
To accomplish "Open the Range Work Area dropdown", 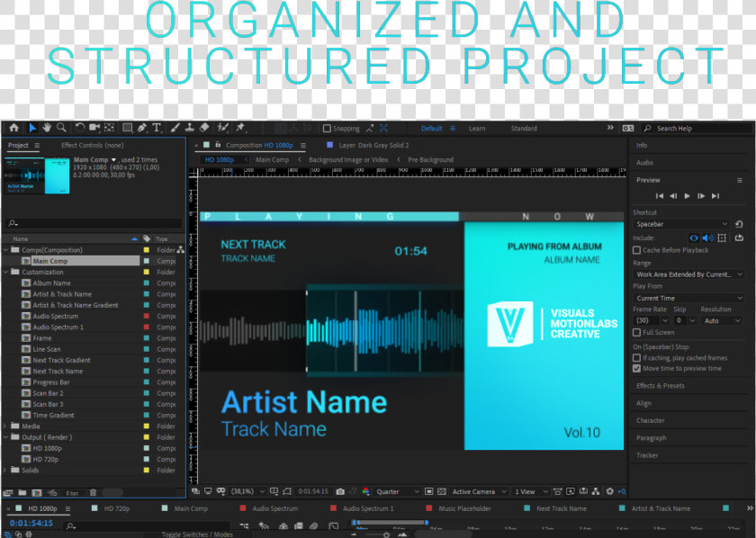I will tap(689, 274).
